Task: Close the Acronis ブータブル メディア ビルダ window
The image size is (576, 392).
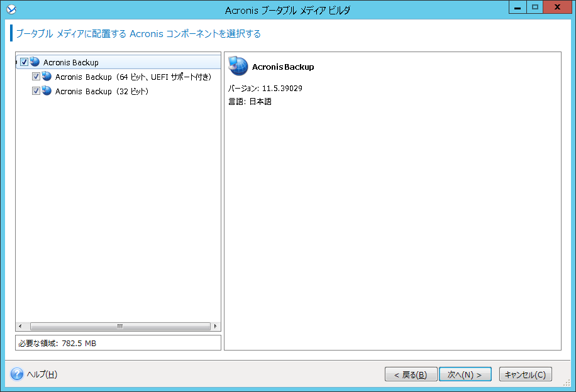Action: click(557, 8)
